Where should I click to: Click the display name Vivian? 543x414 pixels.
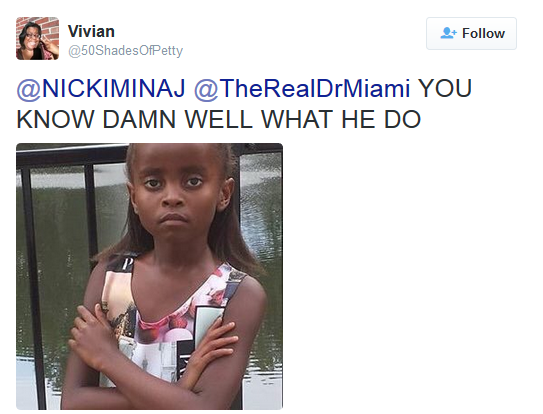click(91, 32)
